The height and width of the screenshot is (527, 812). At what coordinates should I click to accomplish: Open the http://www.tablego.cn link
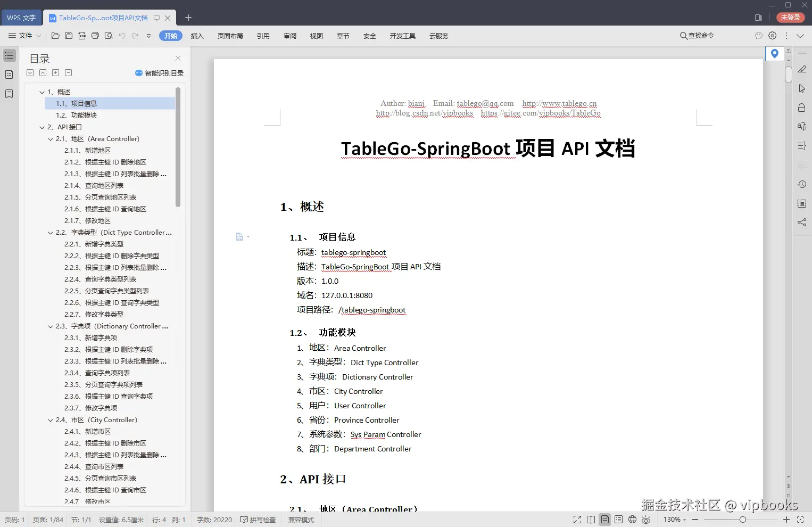(x=560, y=103)
